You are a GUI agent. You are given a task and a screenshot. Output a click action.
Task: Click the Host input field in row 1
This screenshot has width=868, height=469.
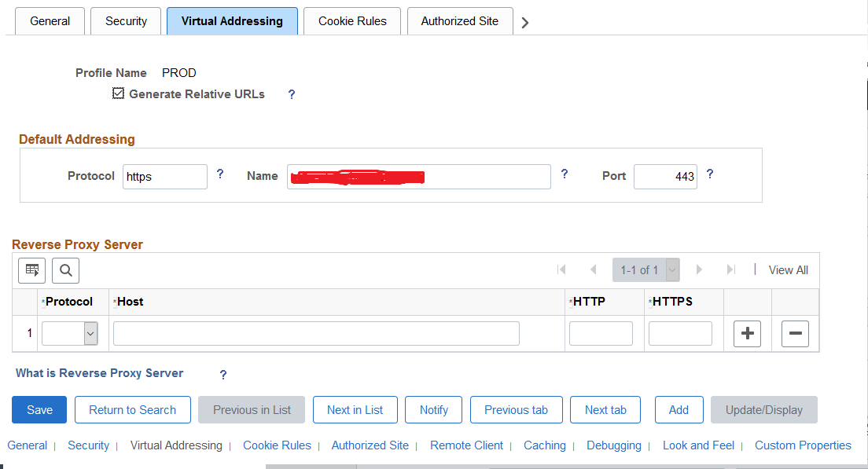pyautogui.click(x=314, y=333)
